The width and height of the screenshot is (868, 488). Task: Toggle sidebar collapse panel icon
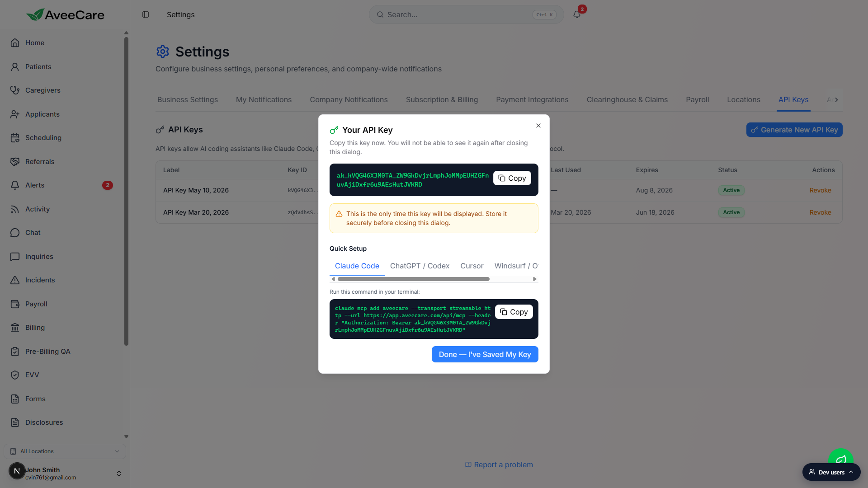[146, 14]
